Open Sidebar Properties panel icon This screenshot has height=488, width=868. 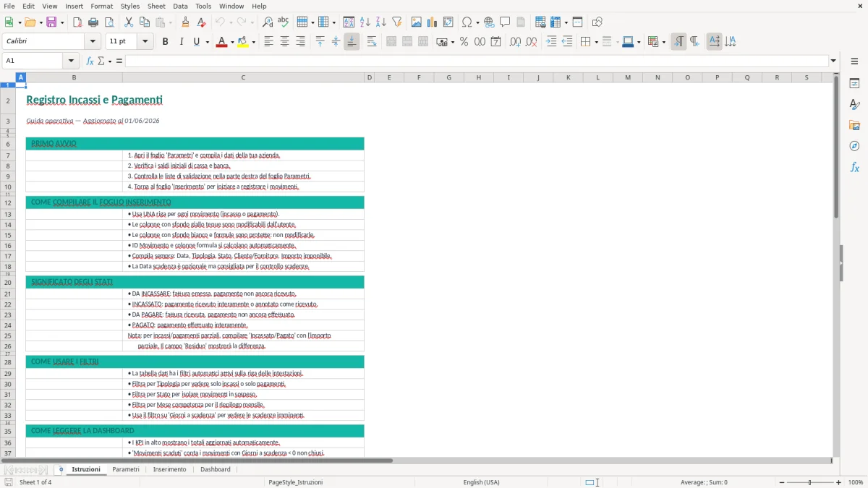pyautogui.click(x=854, y=83)
